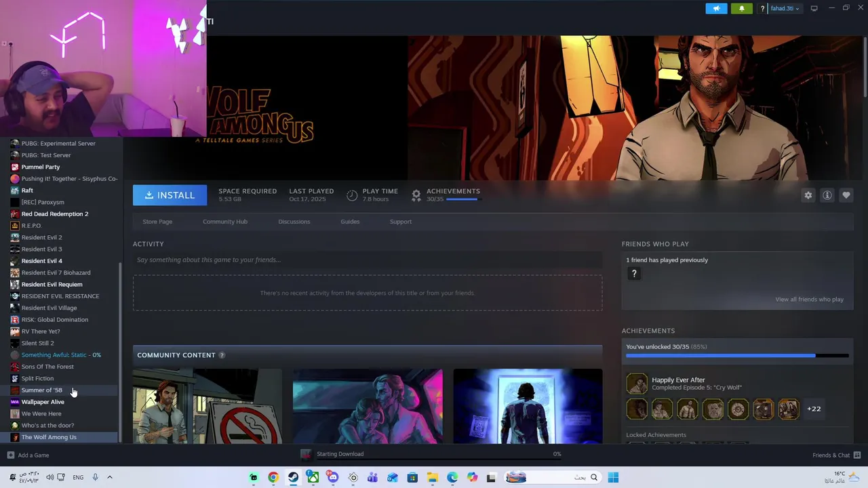Select PUBG: Experimental Server in the library
Viewport: 868px width, 488px height.
(x=59, y=144)
